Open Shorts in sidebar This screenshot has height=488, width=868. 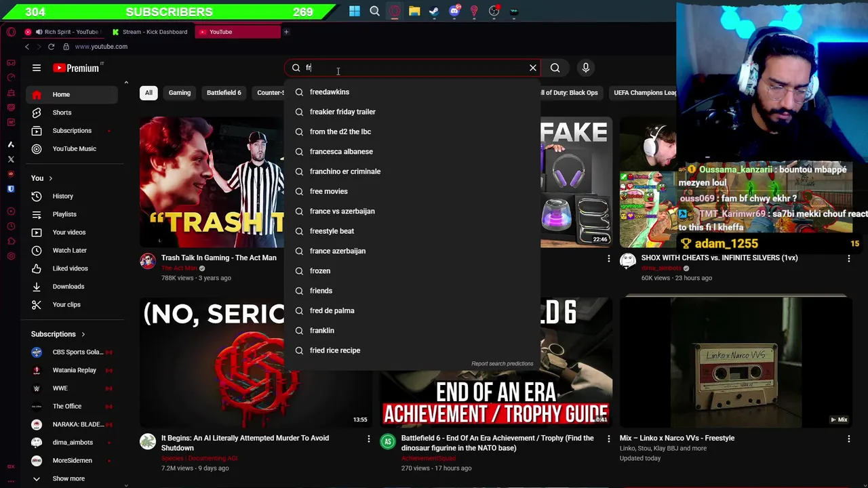(x=72, y=113)
